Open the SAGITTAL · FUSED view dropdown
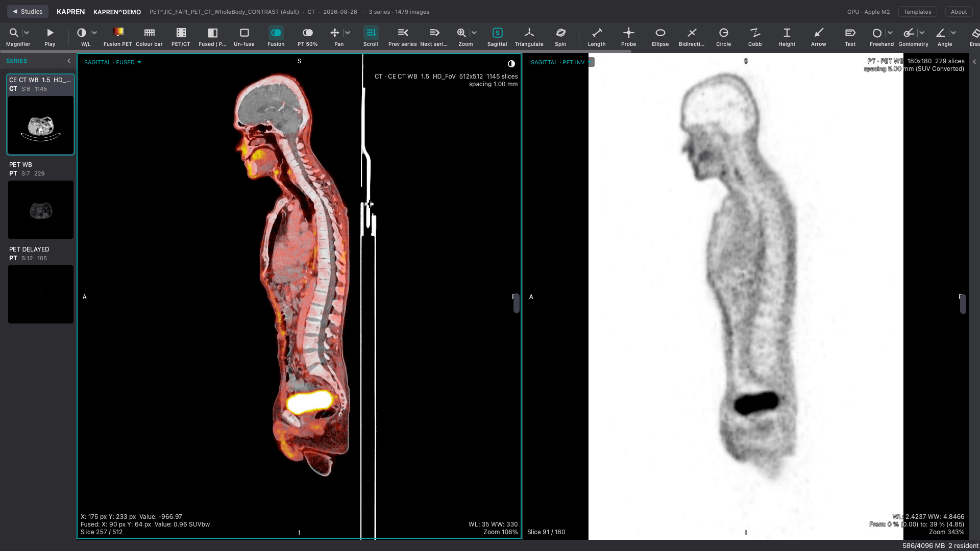 113,62
